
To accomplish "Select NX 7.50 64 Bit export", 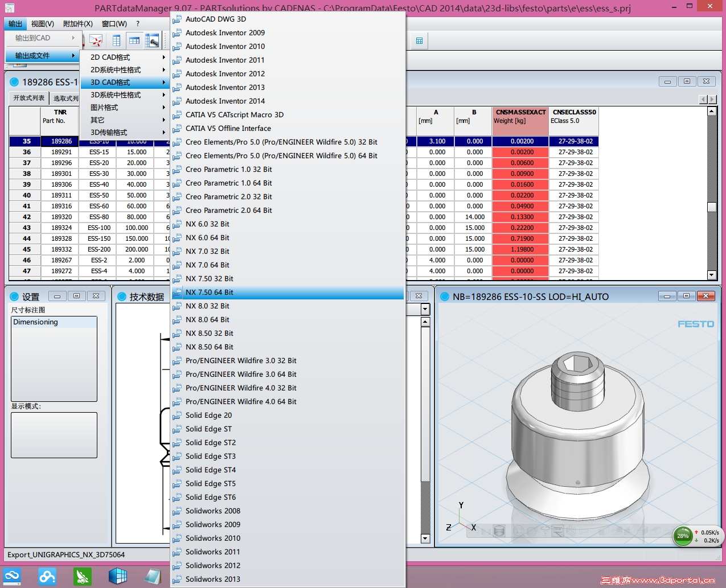I will [x=288, y=292].
